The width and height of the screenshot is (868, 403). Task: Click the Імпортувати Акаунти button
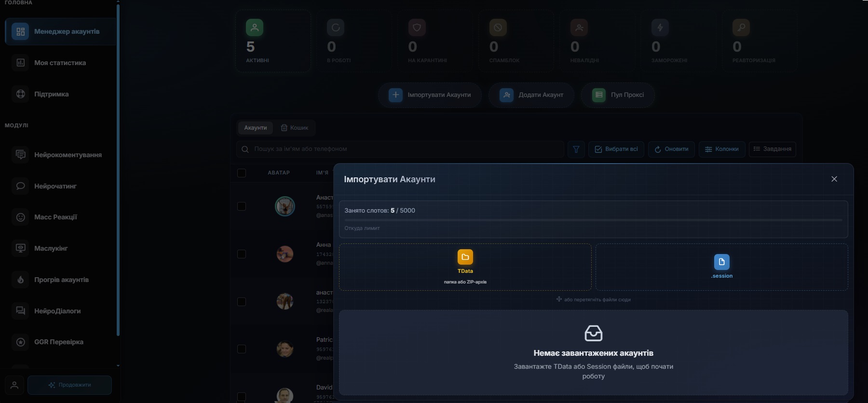pos(430,95)
